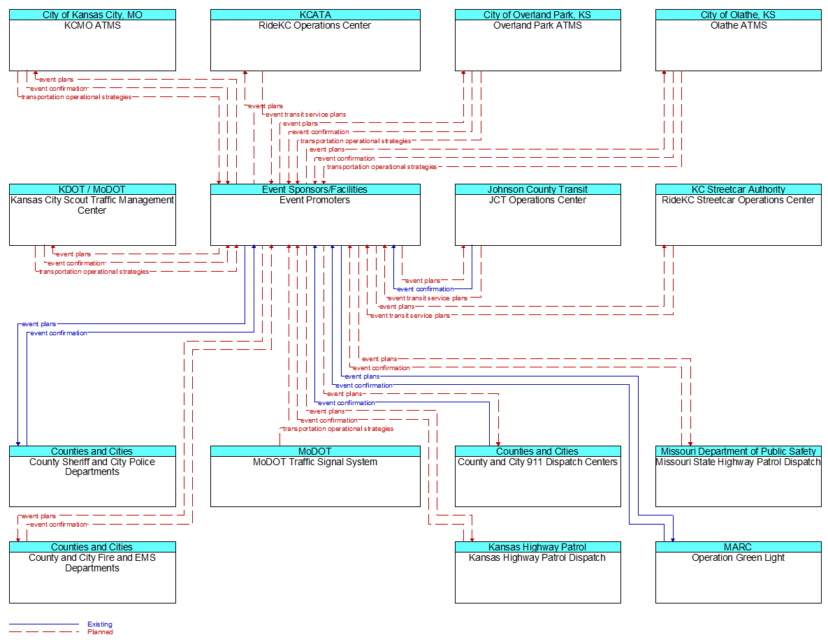
Task: Click the blue event confirmation label below JCT Operations Center
Action: coord(425,289)
